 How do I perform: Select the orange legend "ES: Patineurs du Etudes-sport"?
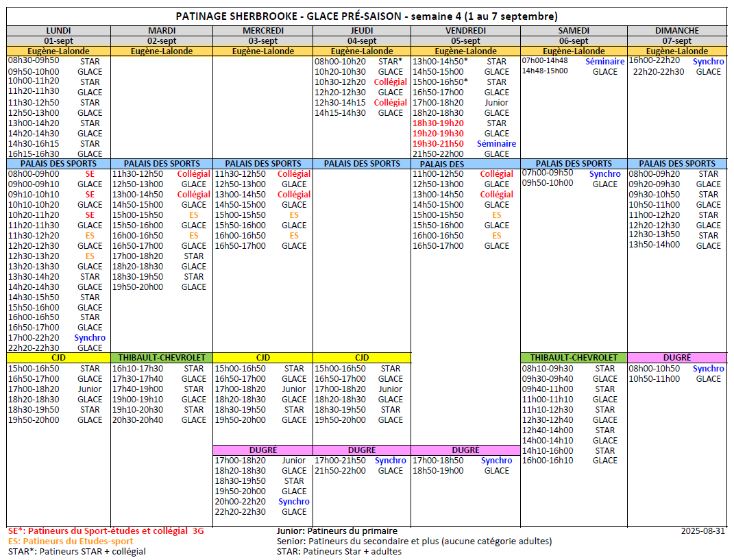click(71, 541)
